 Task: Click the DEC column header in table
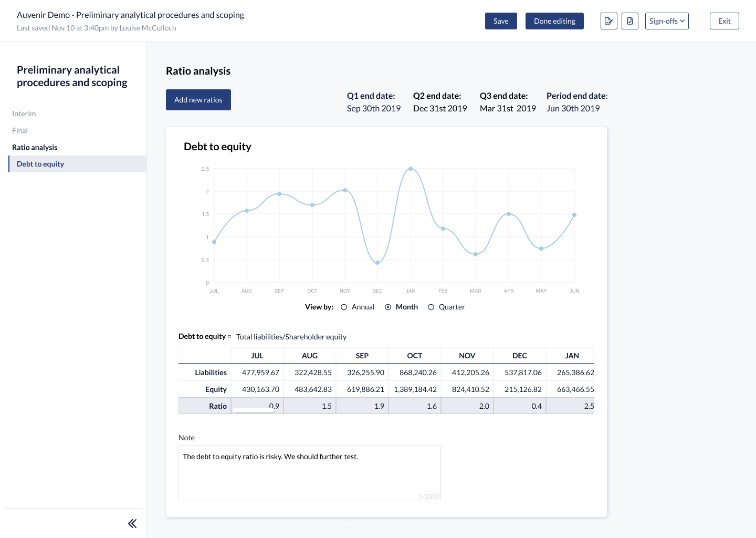[x=520, y=356]
